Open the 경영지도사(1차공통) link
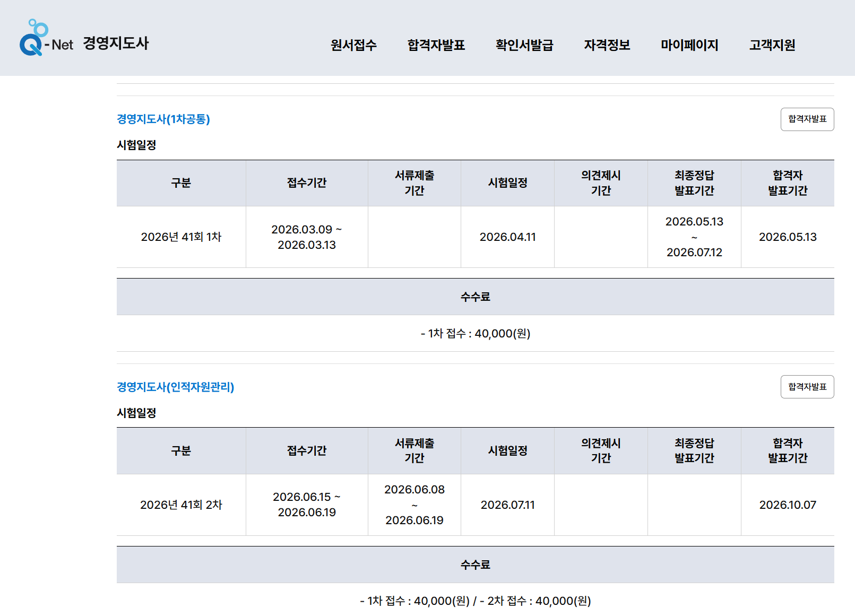 (x=165, y=119)
